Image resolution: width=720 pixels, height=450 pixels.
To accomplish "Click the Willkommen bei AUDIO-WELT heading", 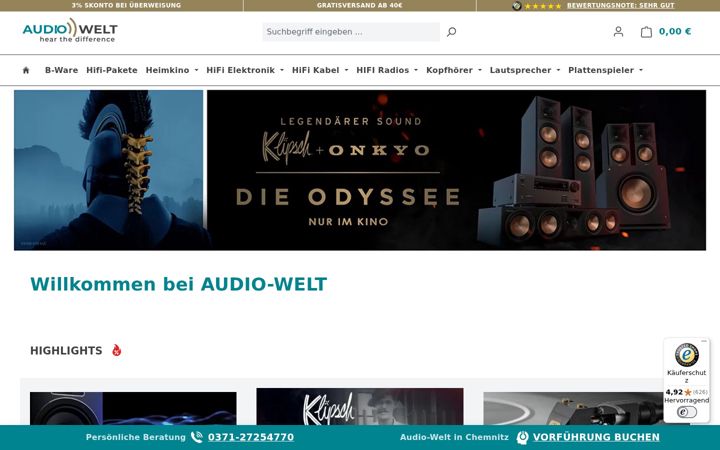I will [179, 284].
